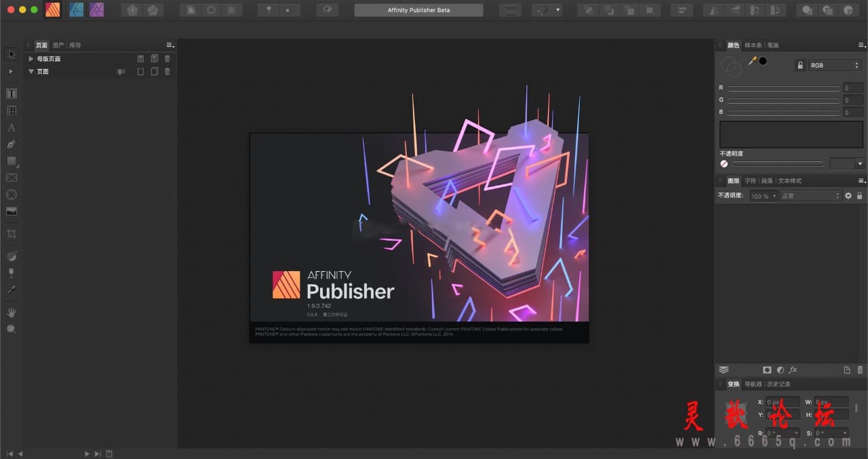Toggle the colour lock next to RGB

800,65
